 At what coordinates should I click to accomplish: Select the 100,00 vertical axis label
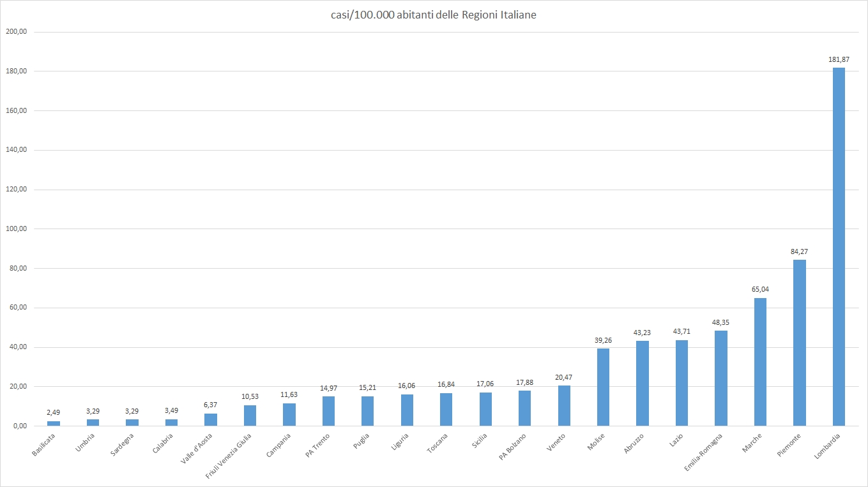pyautogui.click(x=15, y=229)
